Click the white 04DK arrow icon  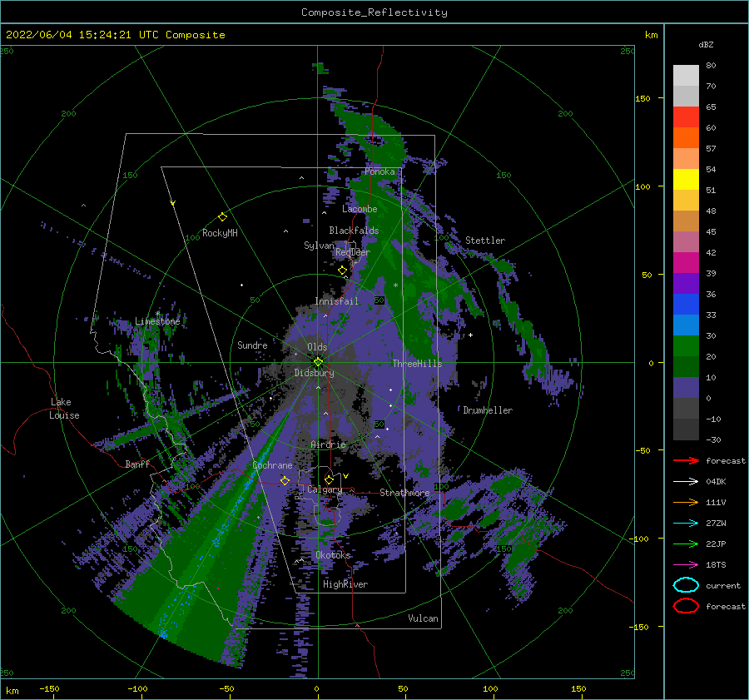[x=686, y=482]
